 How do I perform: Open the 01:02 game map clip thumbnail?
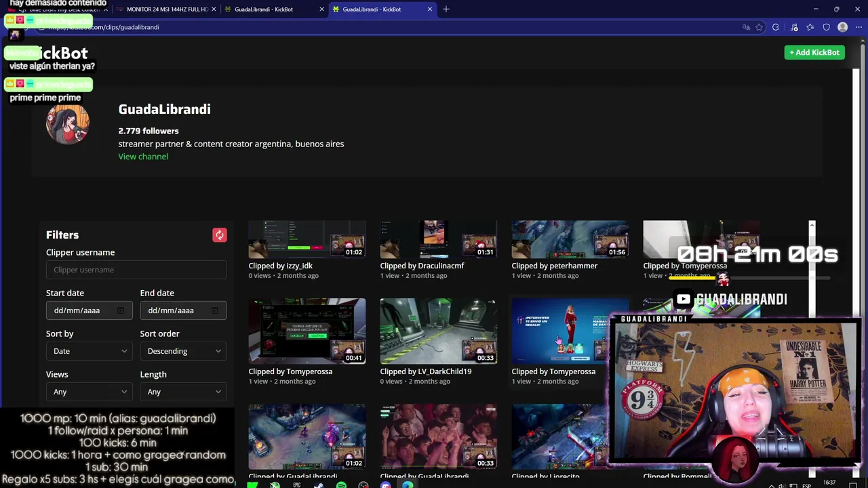click(x=307, y=437)
